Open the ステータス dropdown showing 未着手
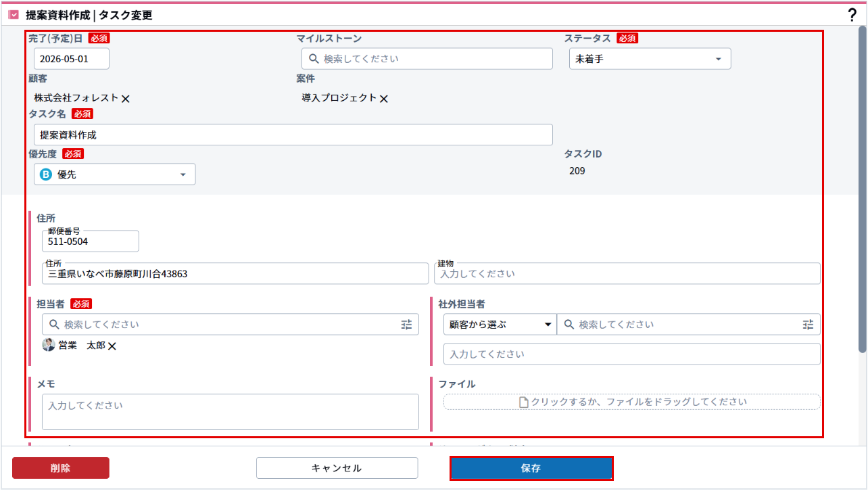 pos(650,59)
